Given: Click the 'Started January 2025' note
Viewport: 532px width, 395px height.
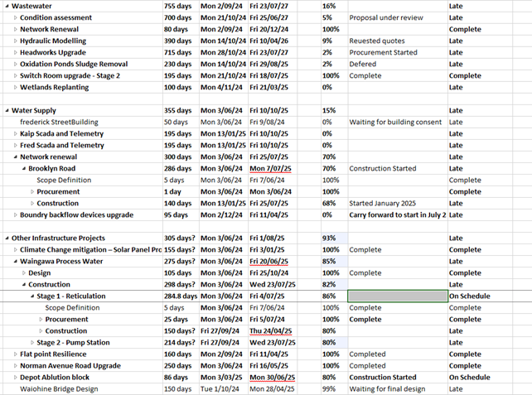Looking at the screenshot, I should [382, 204].
